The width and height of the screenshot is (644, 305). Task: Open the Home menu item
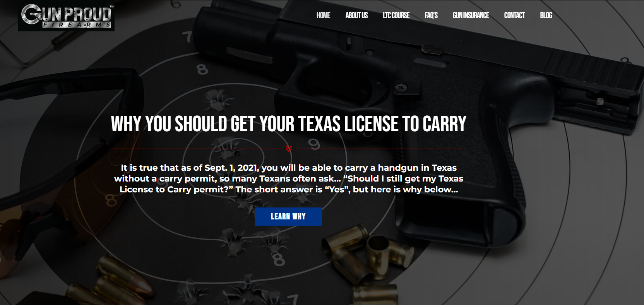coord(323,15)
